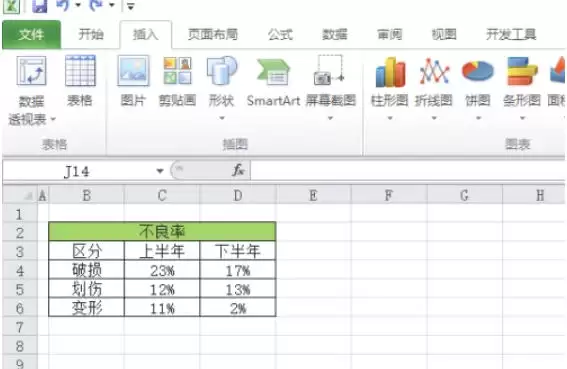Insert a Bar chart (条形图)
This screenshot has height=369, width=567.
[522, 71]
